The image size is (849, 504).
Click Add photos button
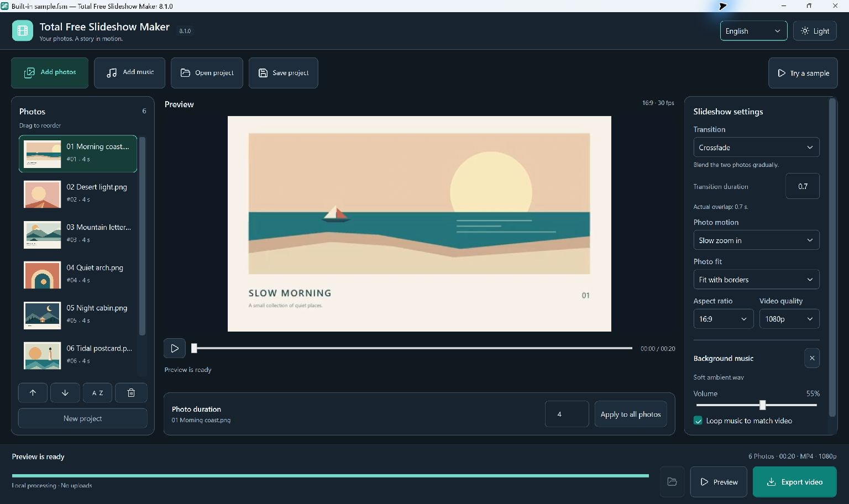pyautogui.click(x=50, y=72)
